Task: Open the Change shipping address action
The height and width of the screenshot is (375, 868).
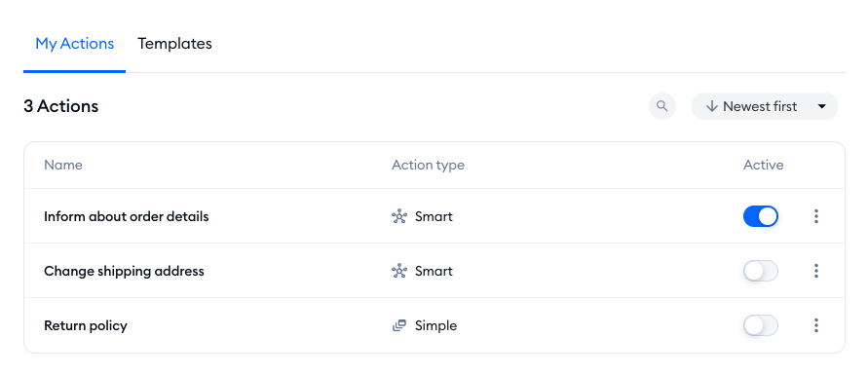Action: tap(124, 271)
